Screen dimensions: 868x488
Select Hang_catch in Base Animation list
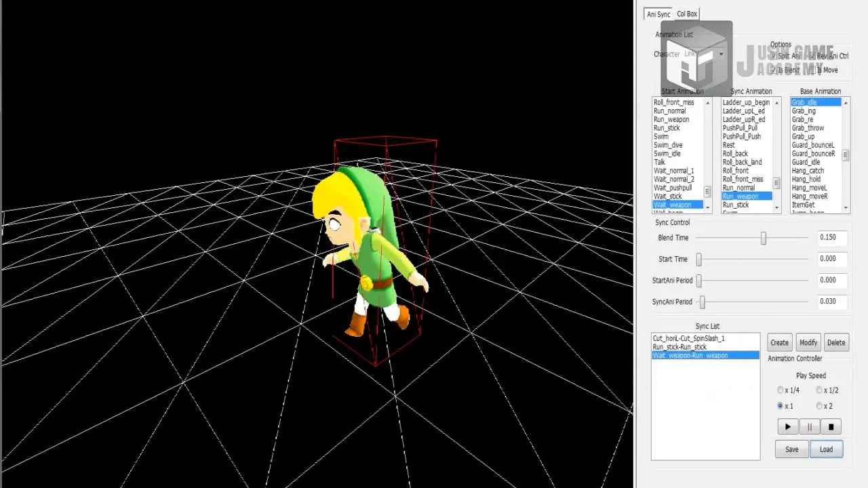pos(816,171)
